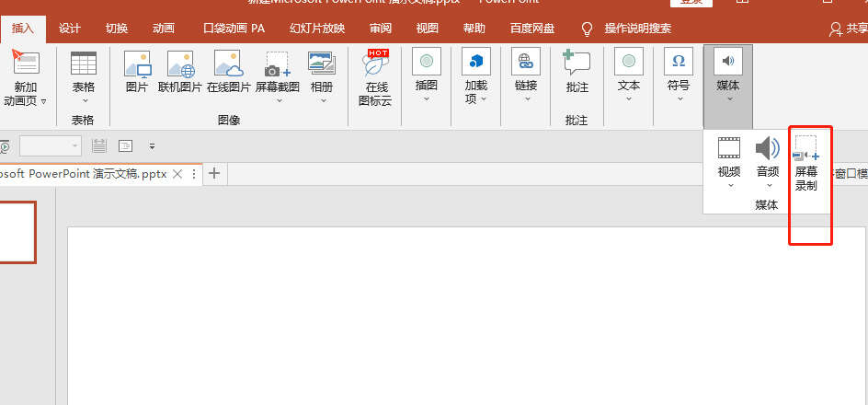This screenshot has width=868, height=405.
Task: Expand dropdown arrow under 插图
Action: pos(427,99)
